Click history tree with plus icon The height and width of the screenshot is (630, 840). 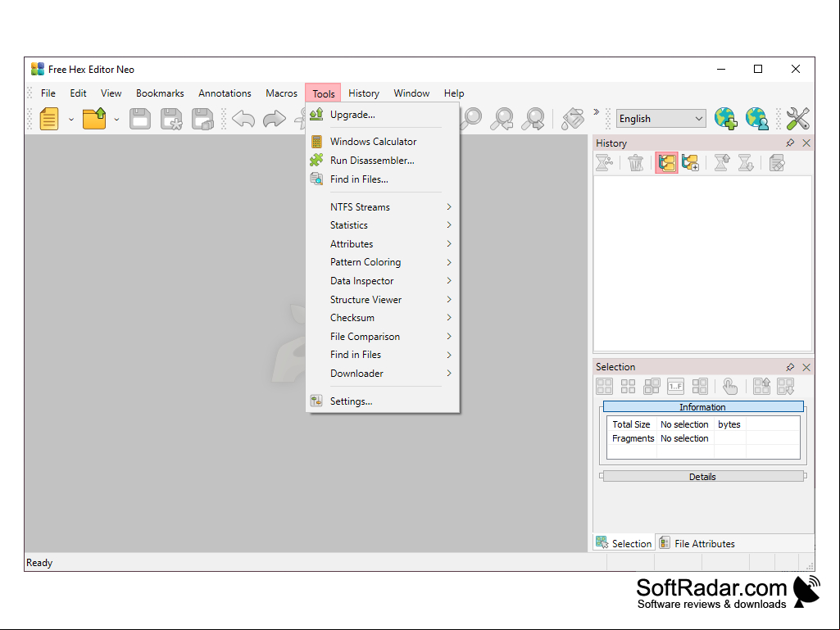pyautogui.click(x=691, y=163)
